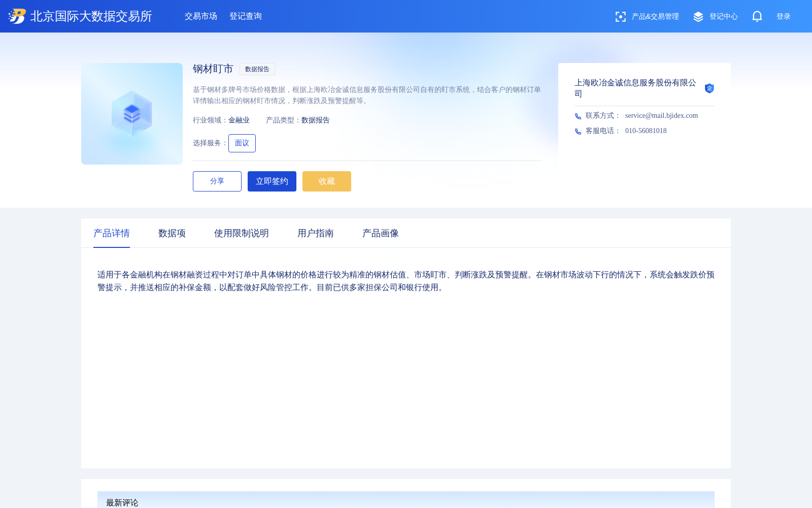The image size is (812, 508).
Task: Open 登记中心 menu text
Action: [x=724, y=17]
